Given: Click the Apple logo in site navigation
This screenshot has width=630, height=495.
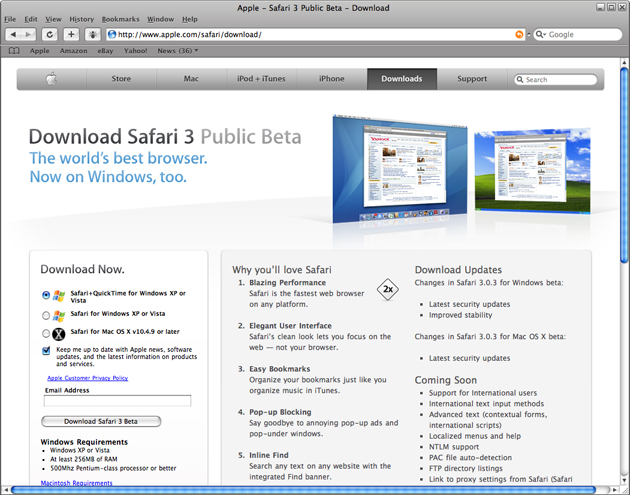Looking at the screenshot, I should [51, 79].
